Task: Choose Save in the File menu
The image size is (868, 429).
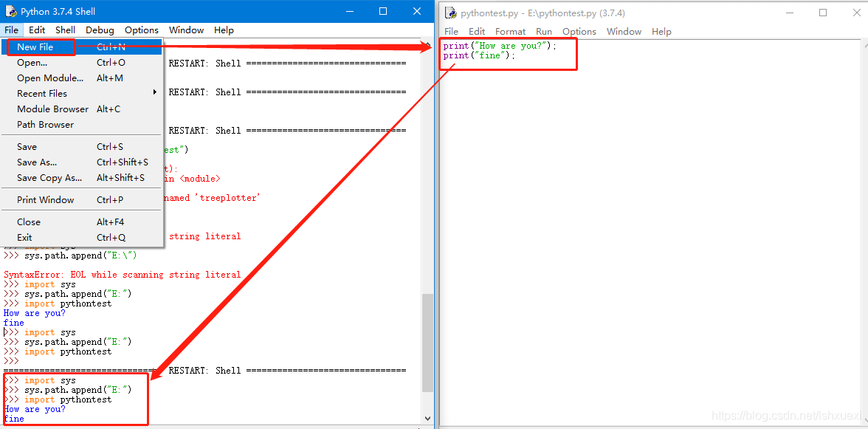Action: click(x=83, y=147)
